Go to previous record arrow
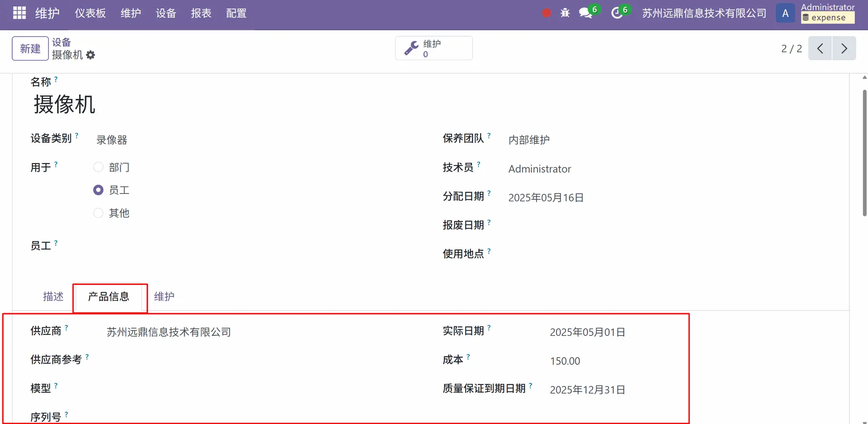The width and height of the screenshot is (868, 424). [x=820, y=48]
